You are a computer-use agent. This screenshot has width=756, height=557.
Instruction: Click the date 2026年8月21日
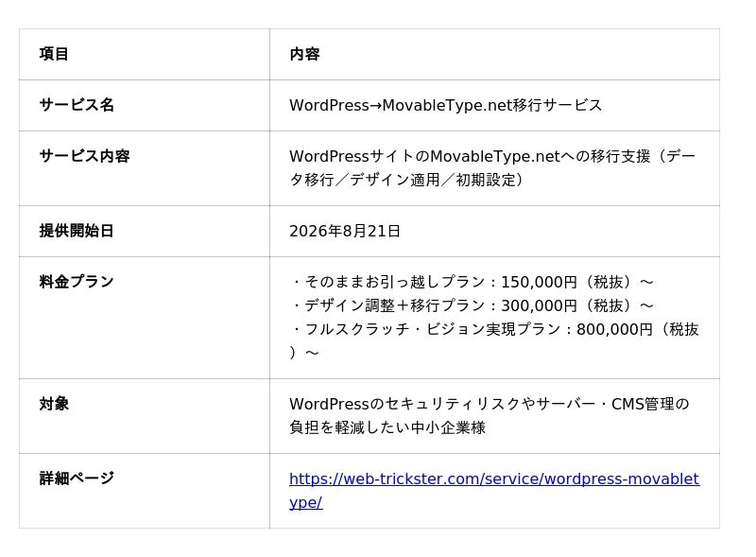tap(345, 231)
